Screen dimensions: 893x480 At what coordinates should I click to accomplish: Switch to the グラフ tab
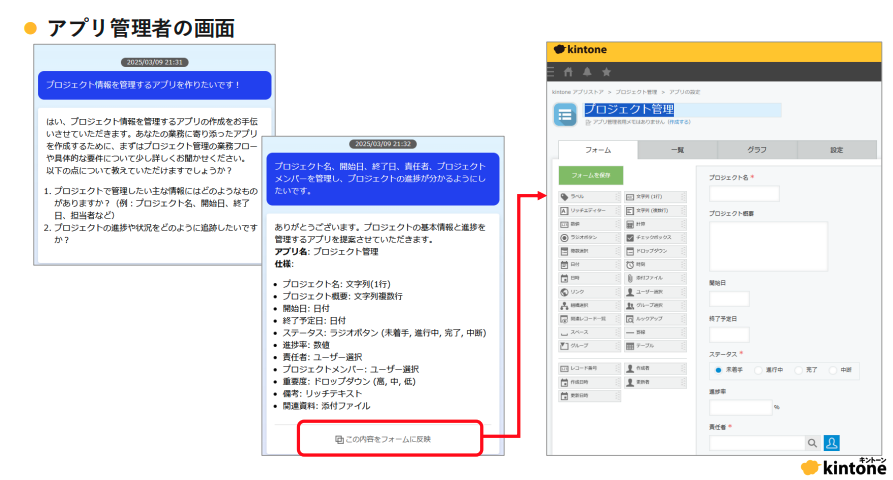coord(757,150)
